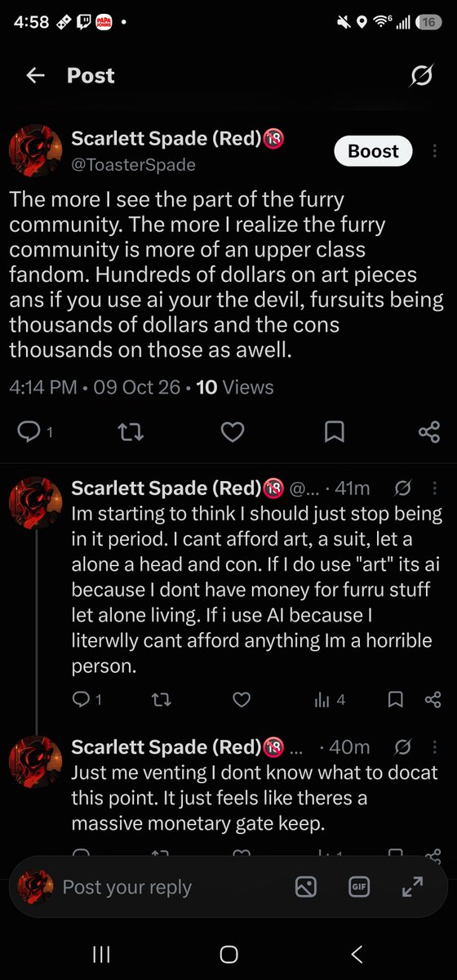Share the main post
The width and height of the screenshot is (457, 980).
(429, 432)
